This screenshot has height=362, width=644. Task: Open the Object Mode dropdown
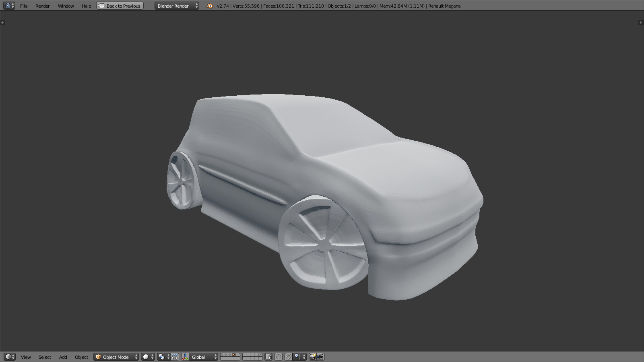[x=116, y=357]
